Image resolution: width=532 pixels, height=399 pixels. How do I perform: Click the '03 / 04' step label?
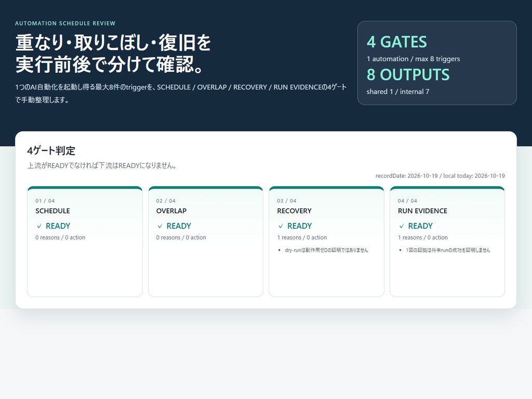[287, 201]
